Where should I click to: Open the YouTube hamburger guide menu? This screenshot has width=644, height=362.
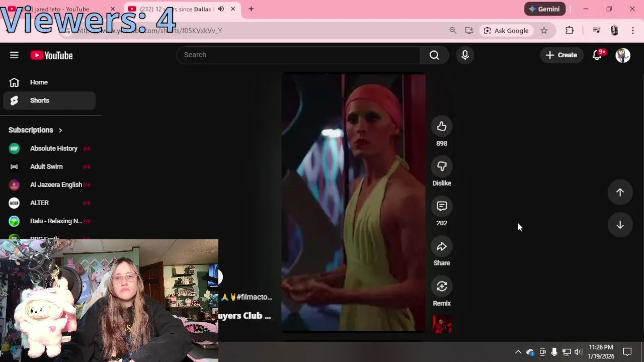coord(14,55)
